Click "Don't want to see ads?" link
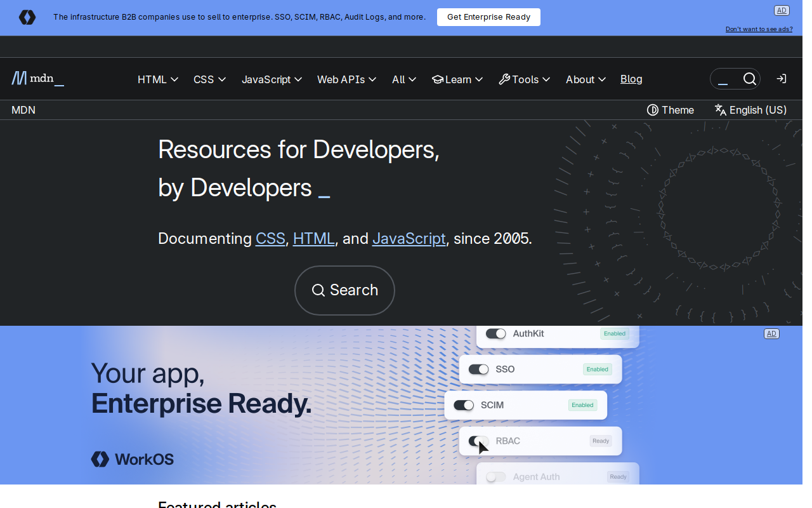Image resolution: width=812 pixels, height=508 pixels. click(x=759, y=29)
